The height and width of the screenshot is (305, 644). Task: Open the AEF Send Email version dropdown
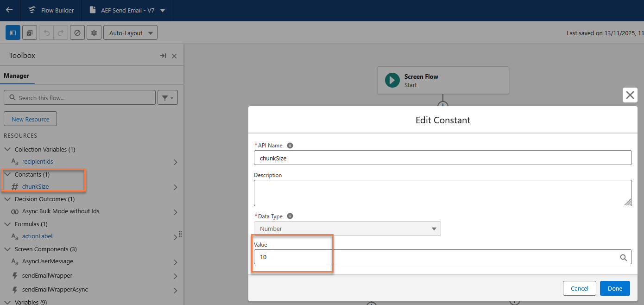162,10
